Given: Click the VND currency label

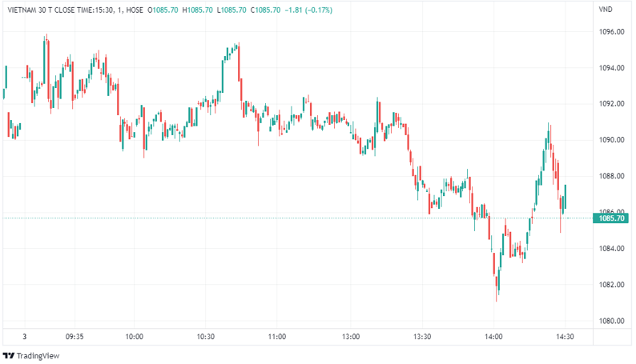Looking at the screenshot, I should tap(606, 10).
